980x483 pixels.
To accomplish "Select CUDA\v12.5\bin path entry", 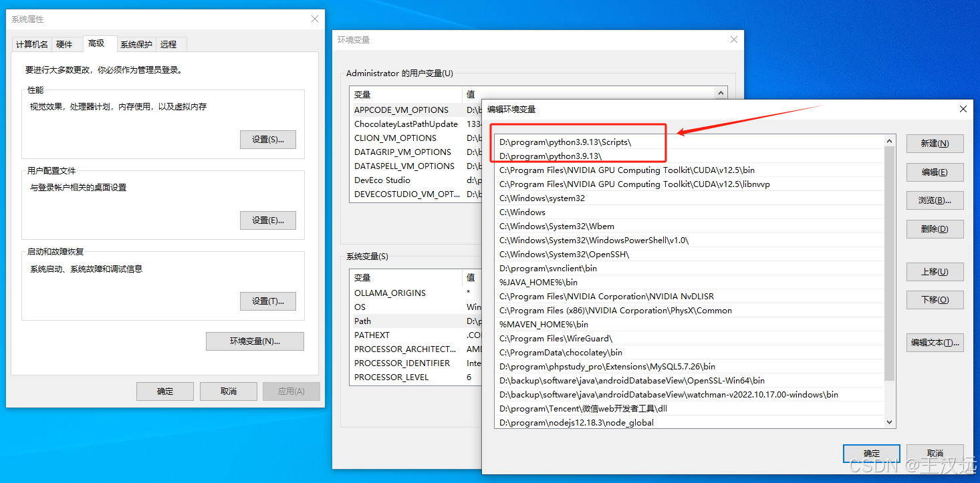I will click(x=689, y=170).
